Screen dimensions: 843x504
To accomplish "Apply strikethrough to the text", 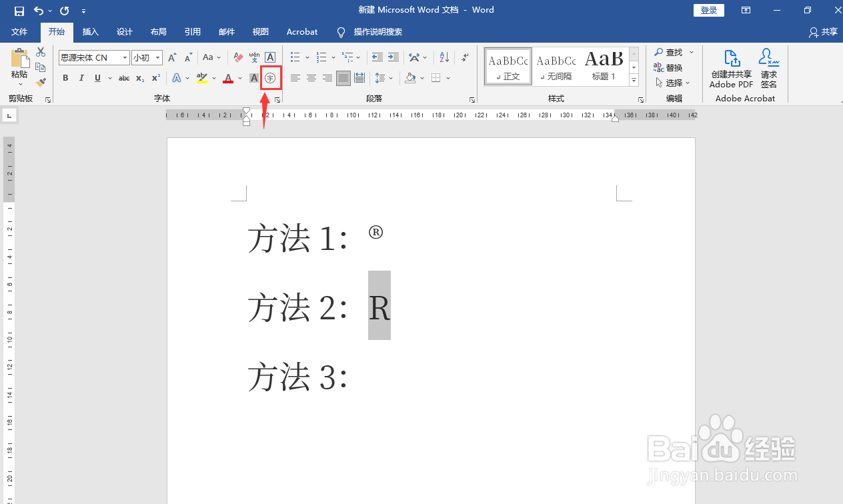I will click(123, 78).
